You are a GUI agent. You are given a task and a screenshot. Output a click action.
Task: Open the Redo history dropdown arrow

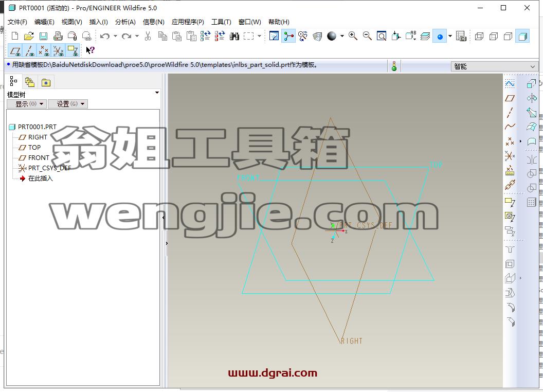[x=137, y=36]
